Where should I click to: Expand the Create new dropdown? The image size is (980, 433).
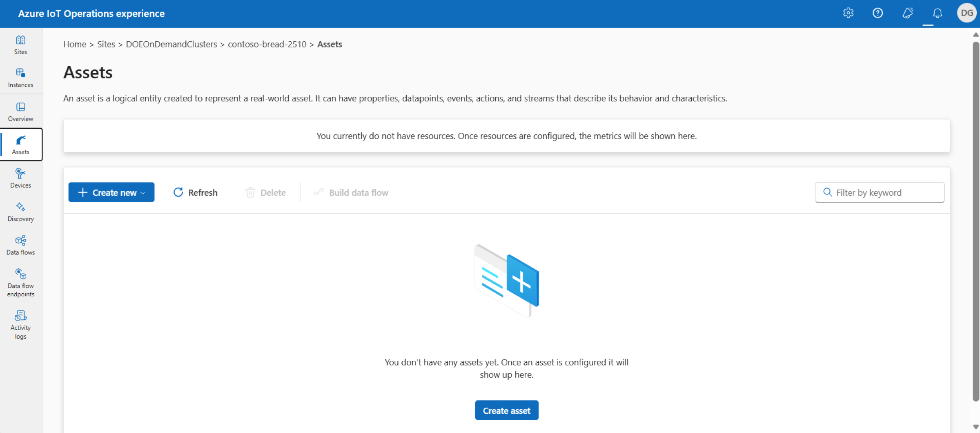(111, 192)
